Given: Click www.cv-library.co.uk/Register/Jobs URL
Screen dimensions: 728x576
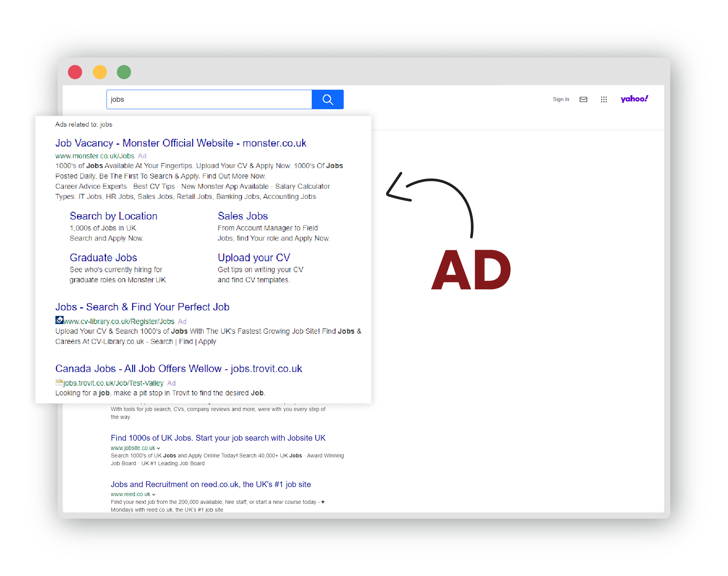Looking at the screenshot, I should click(x=119, y=321).
